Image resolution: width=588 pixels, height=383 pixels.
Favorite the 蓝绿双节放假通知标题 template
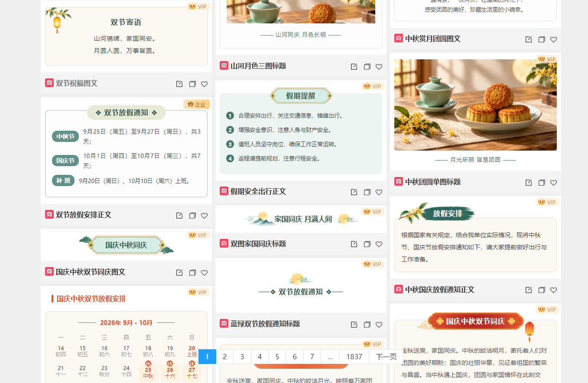(x=379, y=325)
